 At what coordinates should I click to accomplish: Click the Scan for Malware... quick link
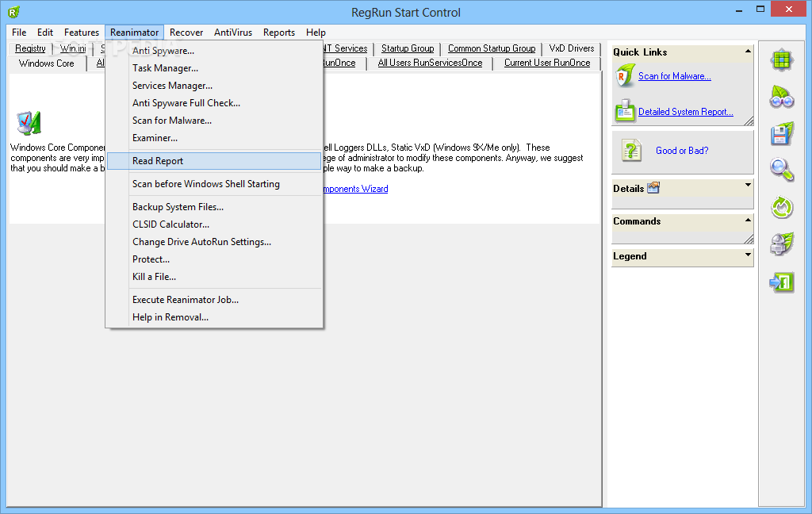tap(674, 76)
